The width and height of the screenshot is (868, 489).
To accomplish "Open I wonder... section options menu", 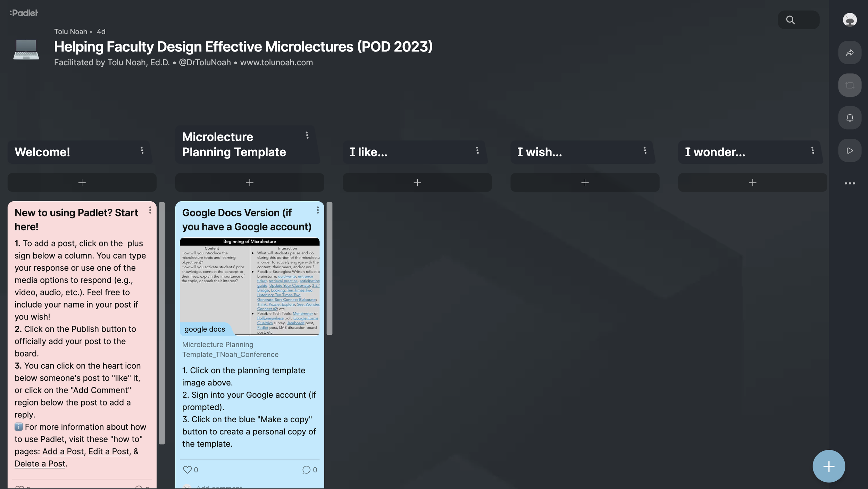I will 812,150.
